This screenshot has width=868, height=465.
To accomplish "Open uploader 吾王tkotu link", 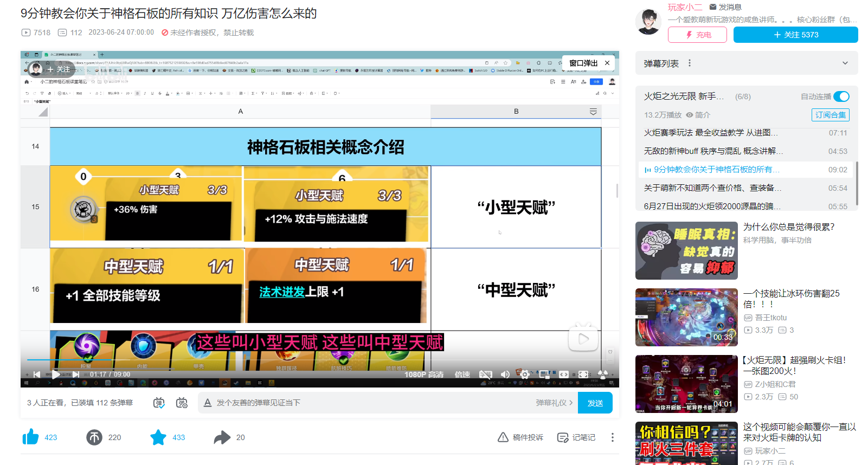I will (771, 318).
